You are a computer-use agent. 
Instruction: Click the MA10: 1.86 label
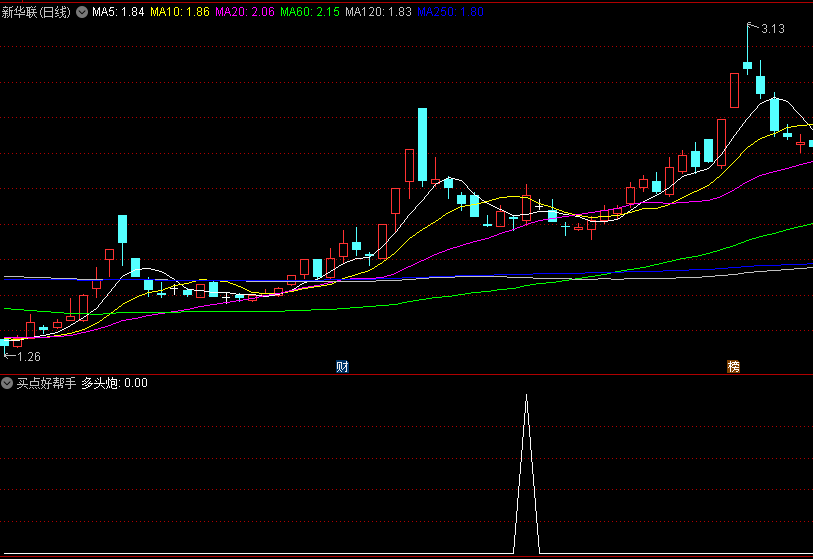tap(180, 12)
